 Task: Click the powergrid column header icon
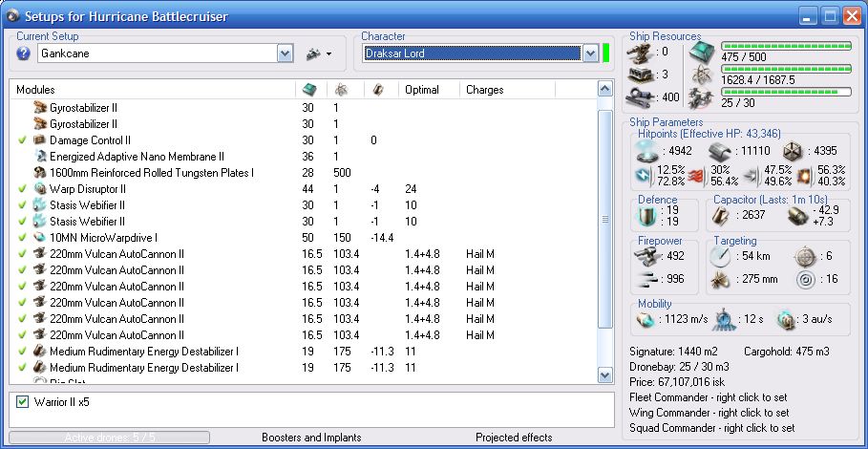(x=343, y=89)
